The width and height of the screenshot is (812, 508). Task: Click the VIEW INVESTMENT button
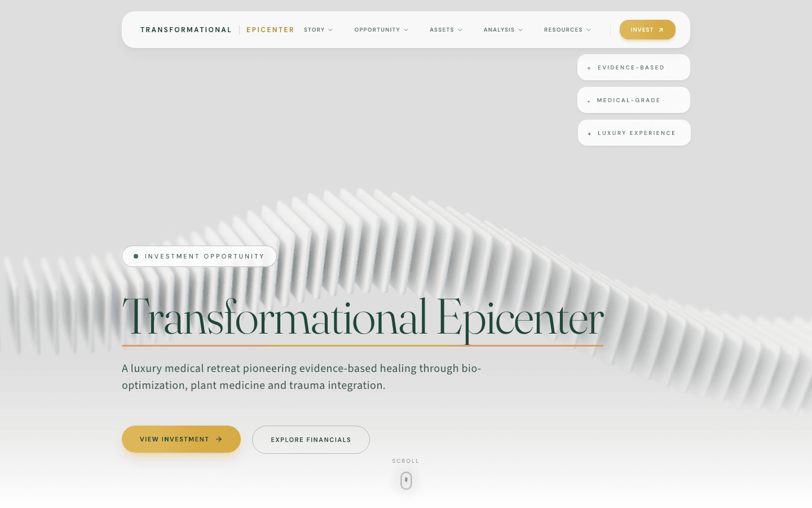tap(181, 439)
